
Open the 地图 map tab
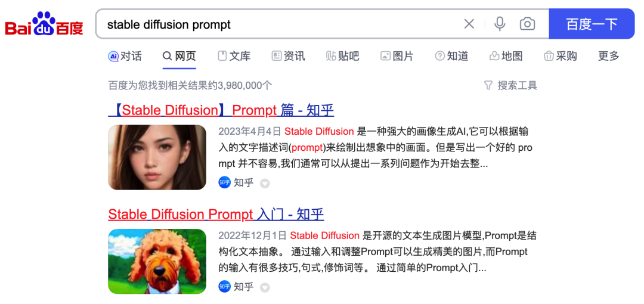tap(506, 56)
